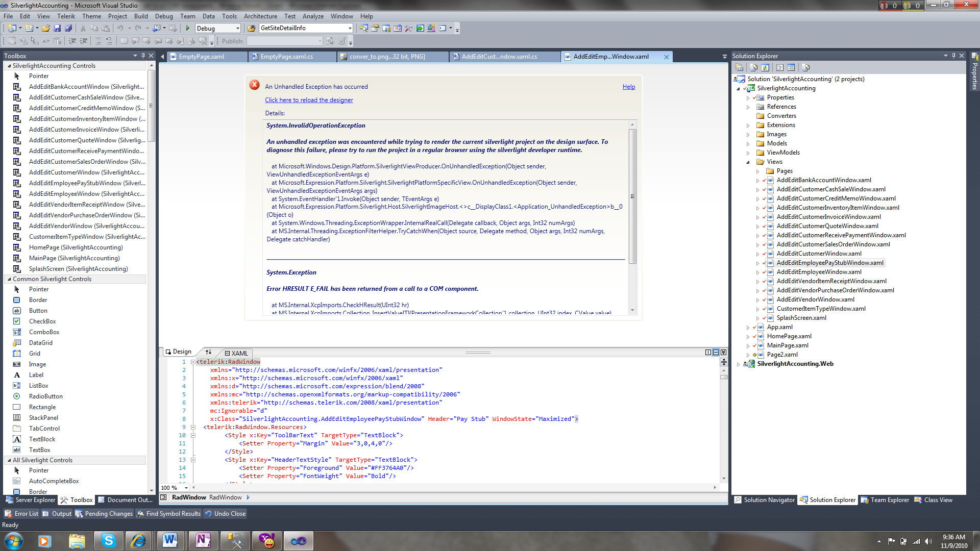Toggle auto-hide pin on Solution Explorer
The width and height of the screenshot is (980, 551).
click(x=953, y=56)
